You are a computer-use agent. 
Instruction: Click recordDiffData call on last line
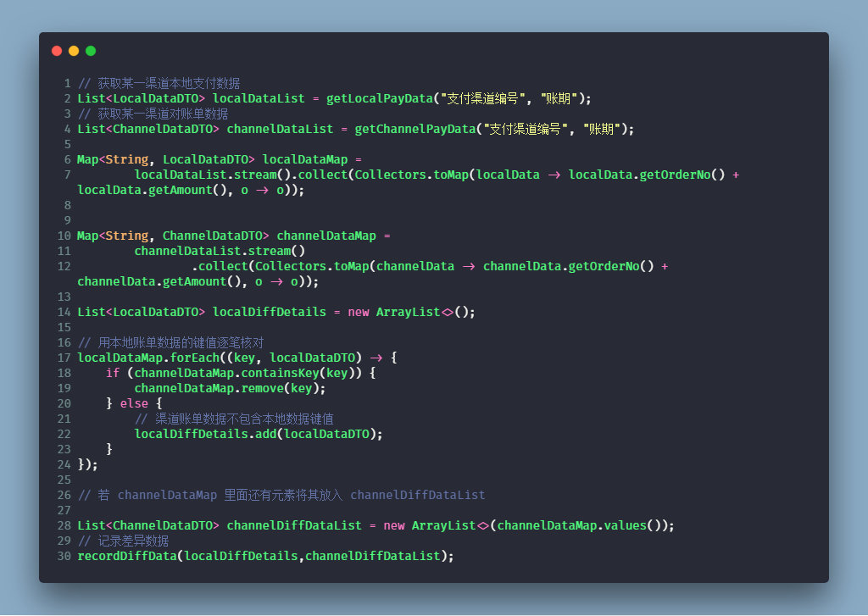(127, 556)
